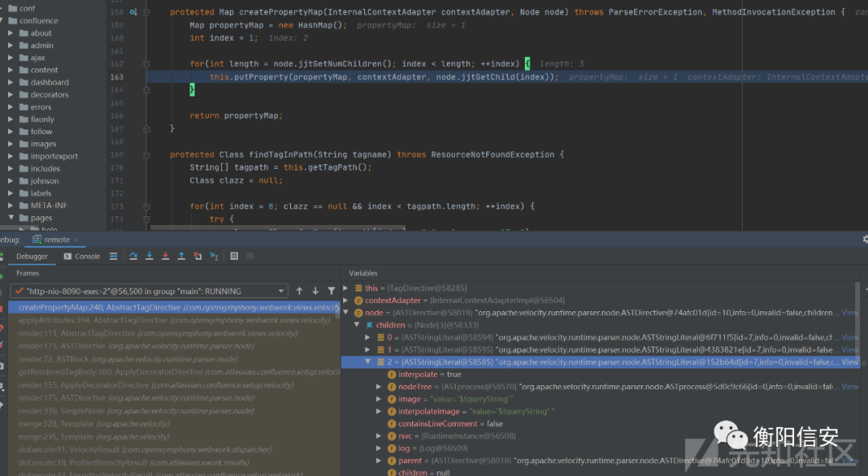Expand the rsvc RuntimeInstance arrow

coord(379,436)
